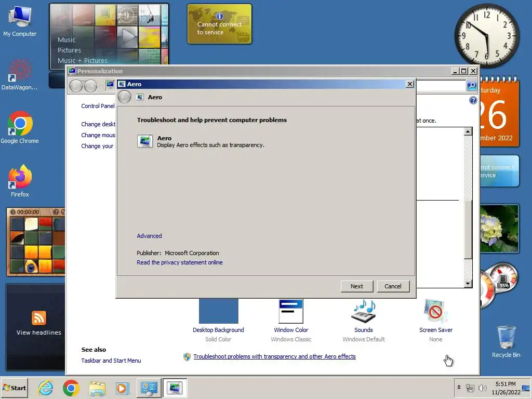The width and height of the screenshot is (532, 399).
Task: Click the themes list scrollbar thumb
Action: pos(468,229)
